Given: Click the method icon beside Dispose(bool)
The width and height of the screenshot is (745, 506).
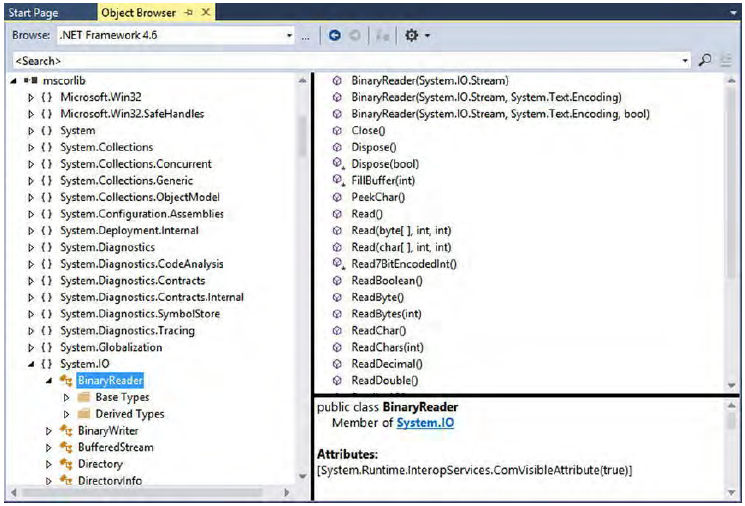Looking at the screenshot, I should [x=338, y=163].
